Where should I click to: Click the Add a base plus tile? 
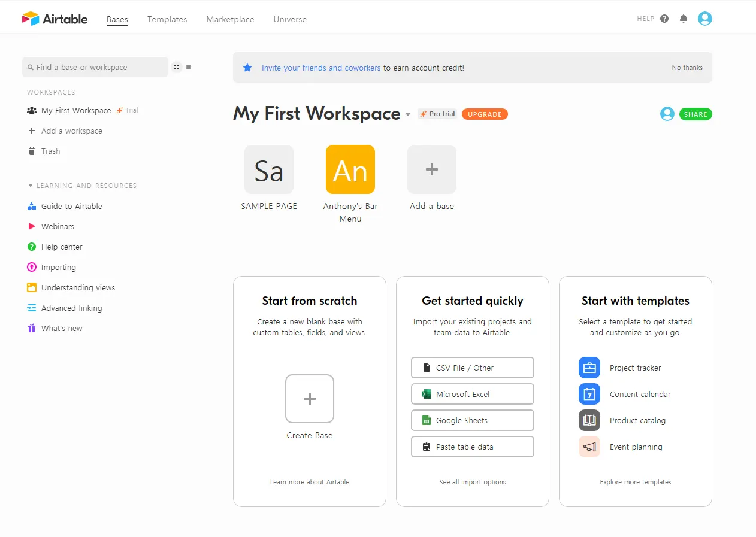click(432, 169)
